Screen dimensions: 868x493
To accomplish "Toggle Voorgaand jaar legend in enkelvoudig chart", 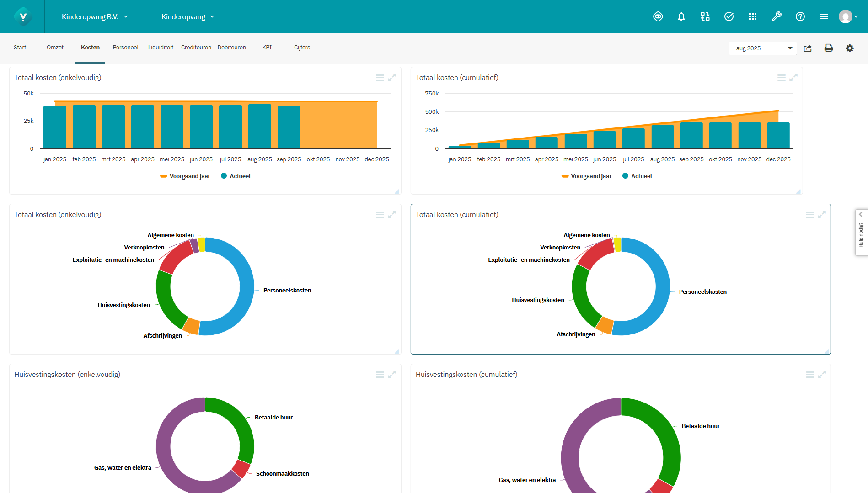I will click(185, 176).
